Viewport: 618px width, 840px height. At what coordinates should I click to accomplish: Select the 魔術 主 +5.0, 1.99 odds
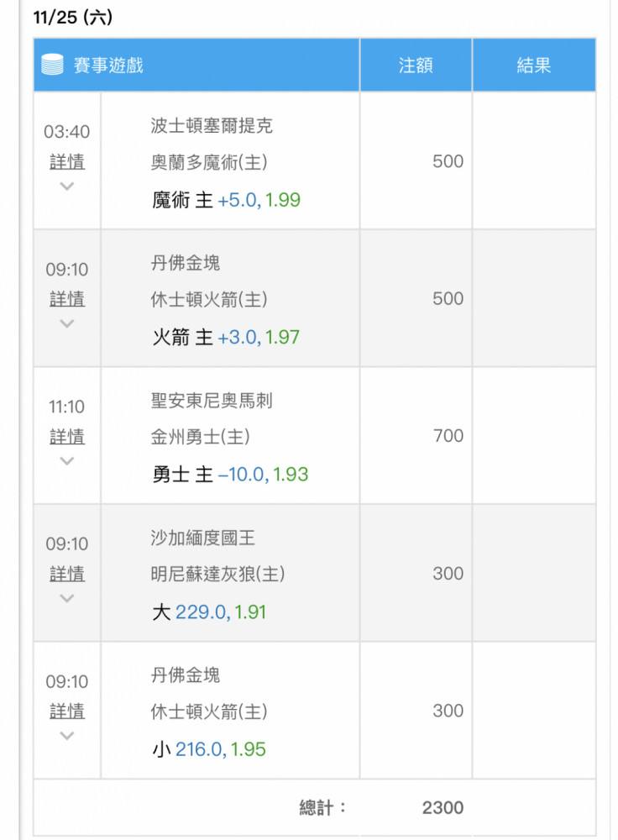coord(226,200)
